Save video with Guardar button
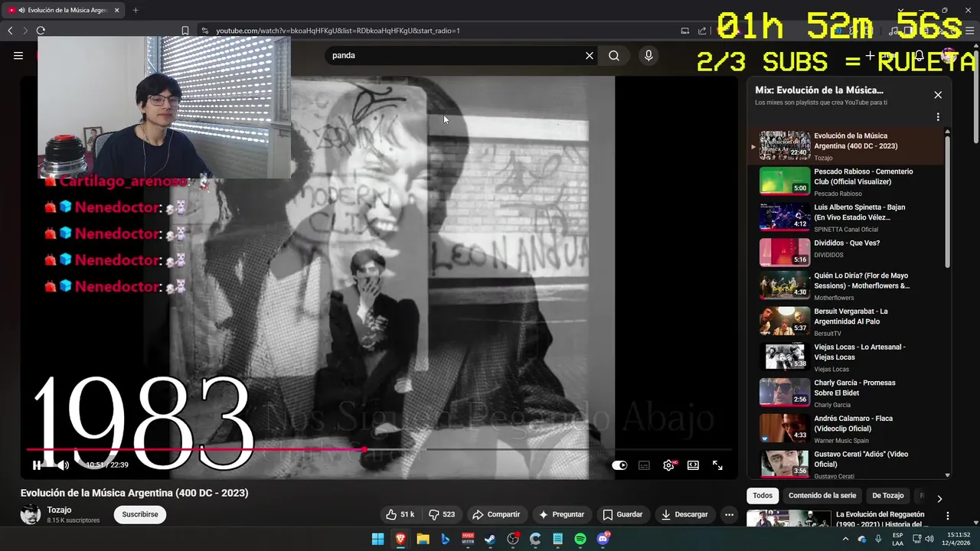Image resolution: width=980 pixels, height=551 pixels. (x=622, y=514)
